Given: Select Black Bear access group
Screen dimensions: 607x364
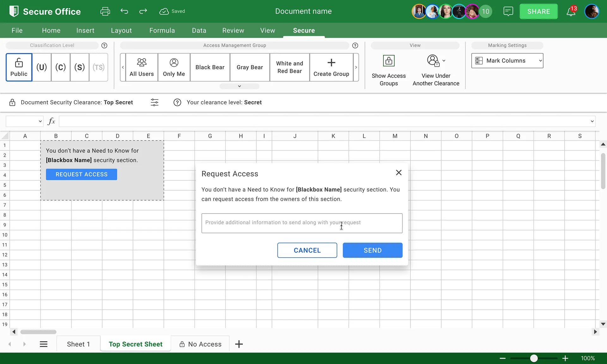Looking at the screenshot, I should [x=210, y=67].
